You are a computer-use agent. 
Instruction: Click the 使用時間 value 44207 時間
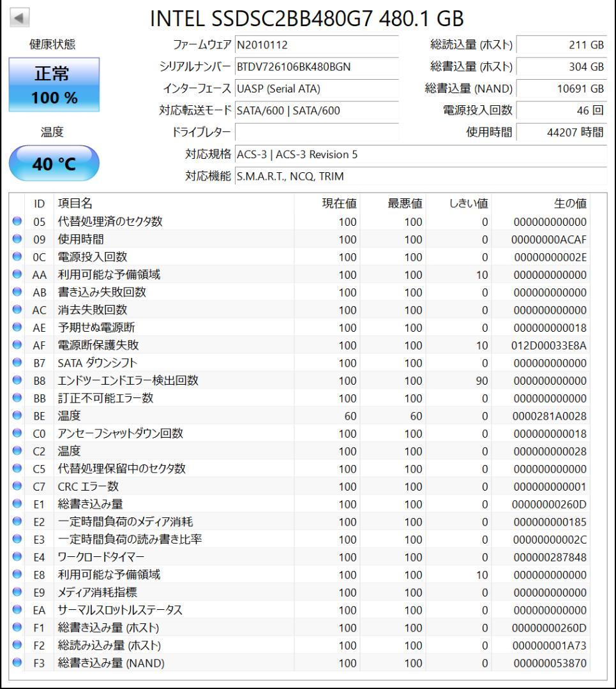coord(565,132)
